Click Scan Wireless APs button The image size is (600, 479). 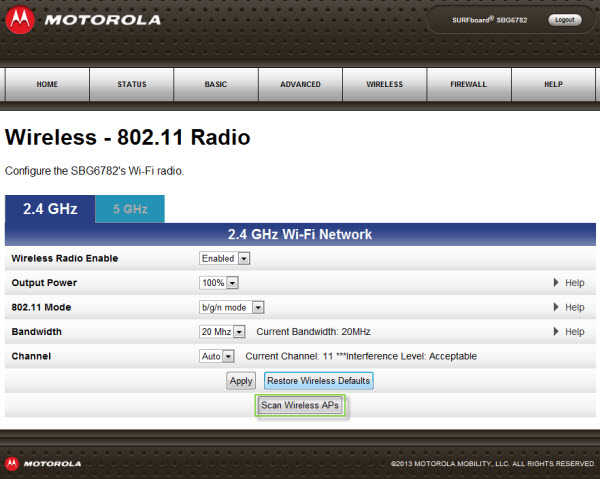pyautogui.click(x=299, y=406)
